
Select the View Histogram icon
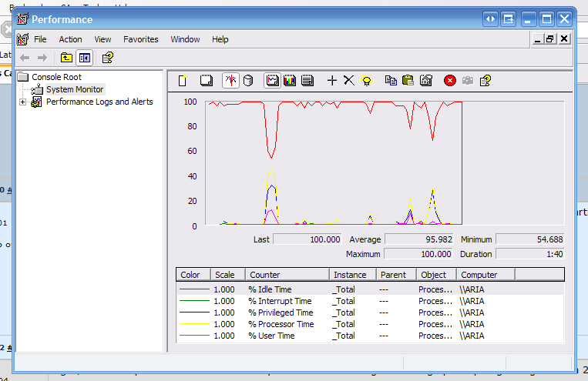click(290, 80)
